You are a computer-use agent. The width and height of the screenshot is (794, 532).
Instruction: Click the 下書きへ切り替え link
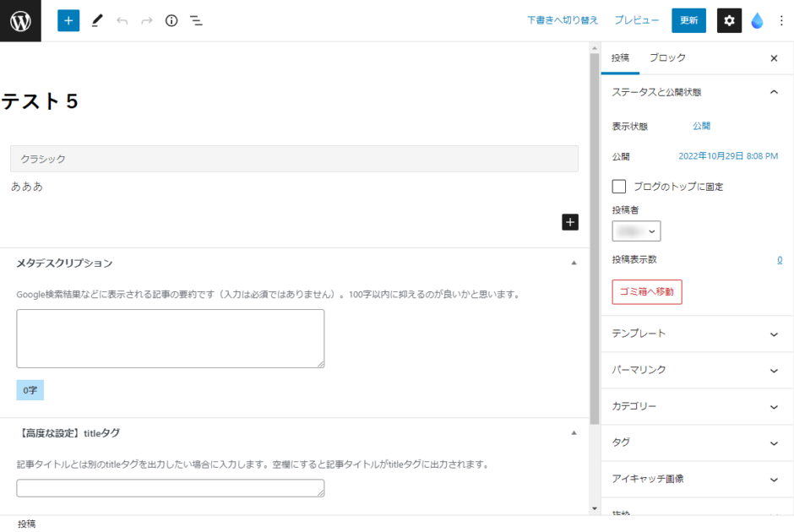click(x=563, y=20)
